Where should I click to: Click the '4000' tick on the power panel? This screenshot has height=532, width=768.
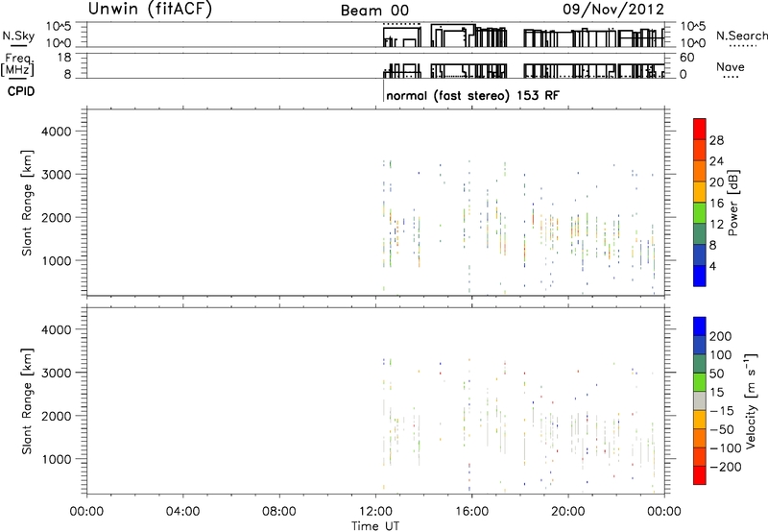[56, 132]
